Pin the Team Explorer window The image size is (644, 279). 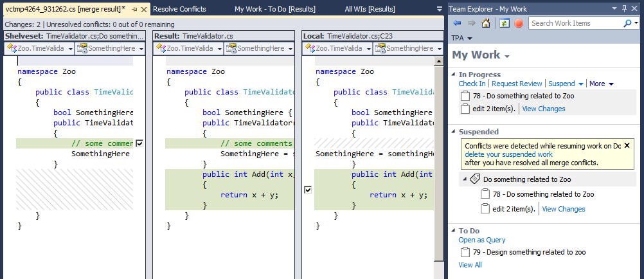click(624, 8)
